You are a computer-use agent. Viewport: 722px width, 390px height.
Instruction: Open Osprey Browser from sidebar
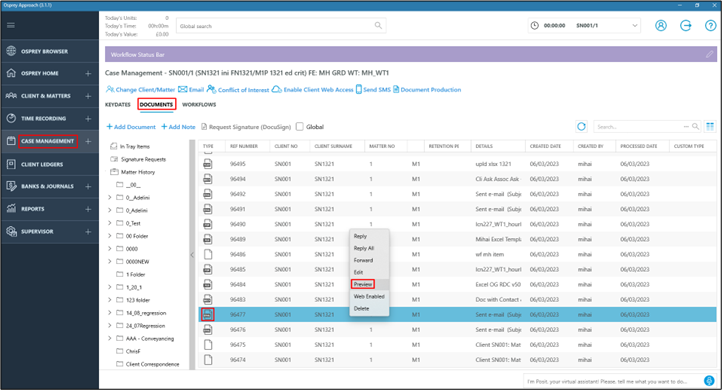click(x=44, y=51)
